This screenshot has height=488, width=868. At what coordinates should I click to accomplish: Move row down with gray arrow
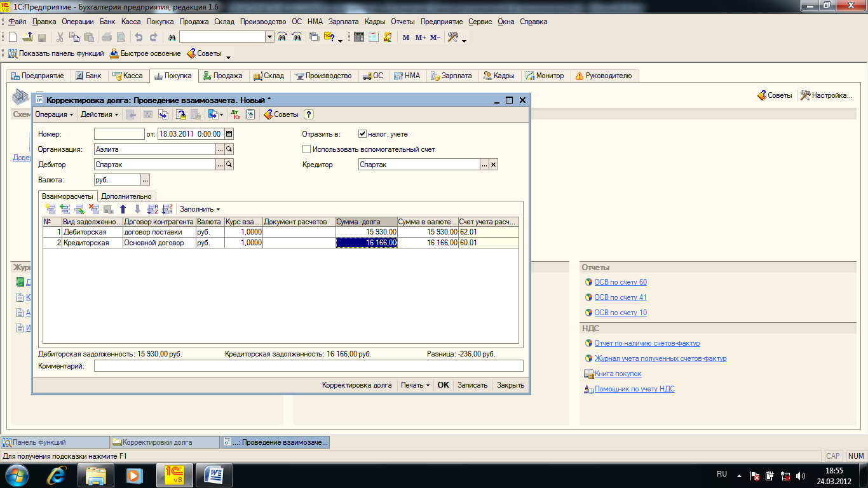(x=137, y=208)
